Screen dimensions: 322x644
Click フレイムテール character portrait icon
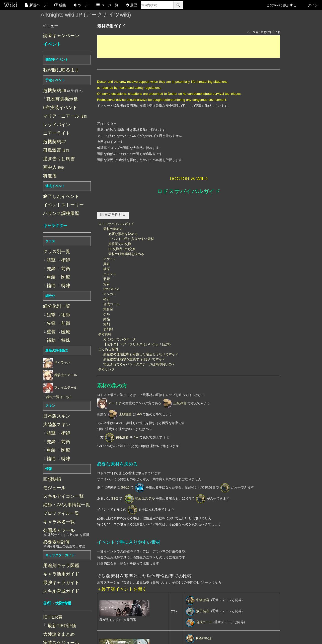48,388
